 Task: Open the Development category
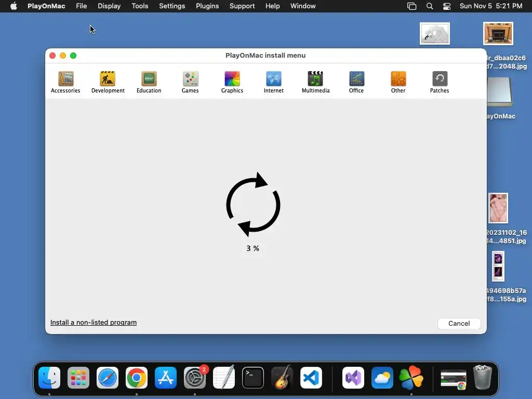tap(108, 82)
